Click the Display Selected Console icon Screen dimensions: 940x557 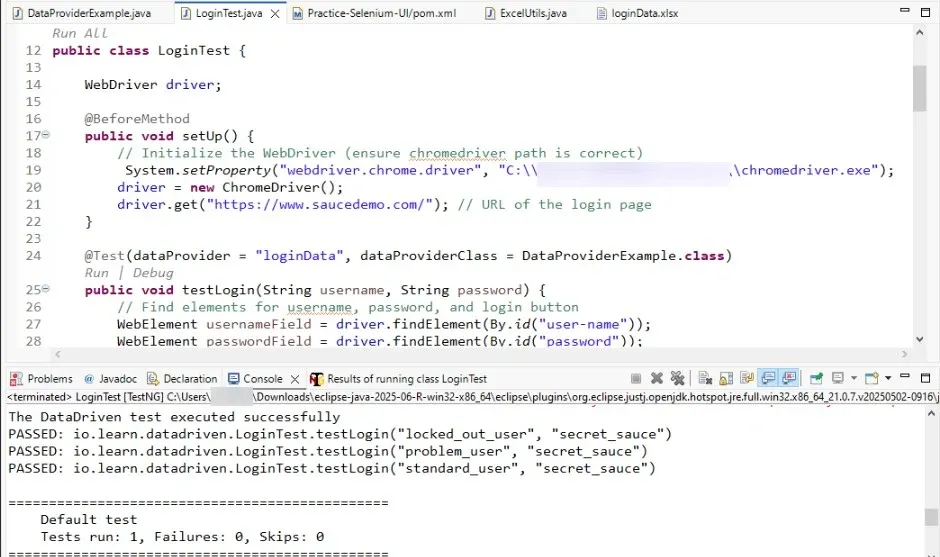pos(838,378)
